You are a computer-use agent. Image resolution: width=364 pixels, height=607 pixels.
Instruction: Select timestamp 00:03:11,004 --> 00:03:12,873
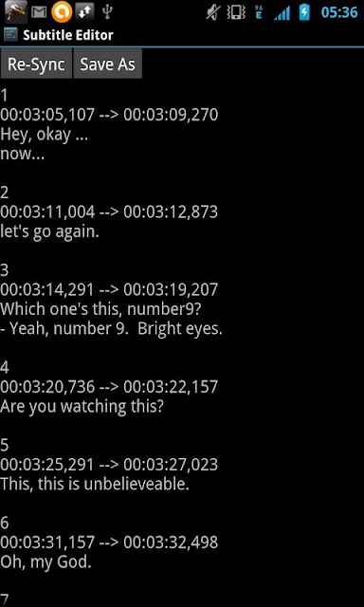tap(109, 212)
